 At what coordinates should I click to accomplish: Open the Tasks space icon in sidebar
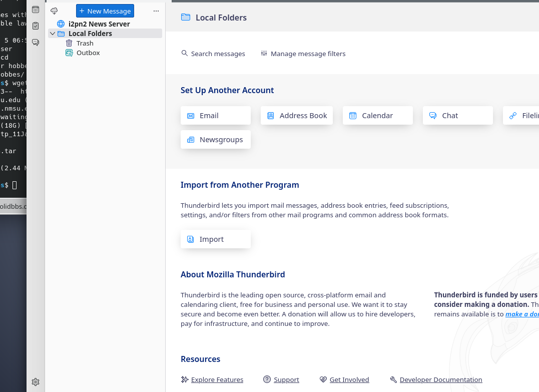(x=36, y=26)
